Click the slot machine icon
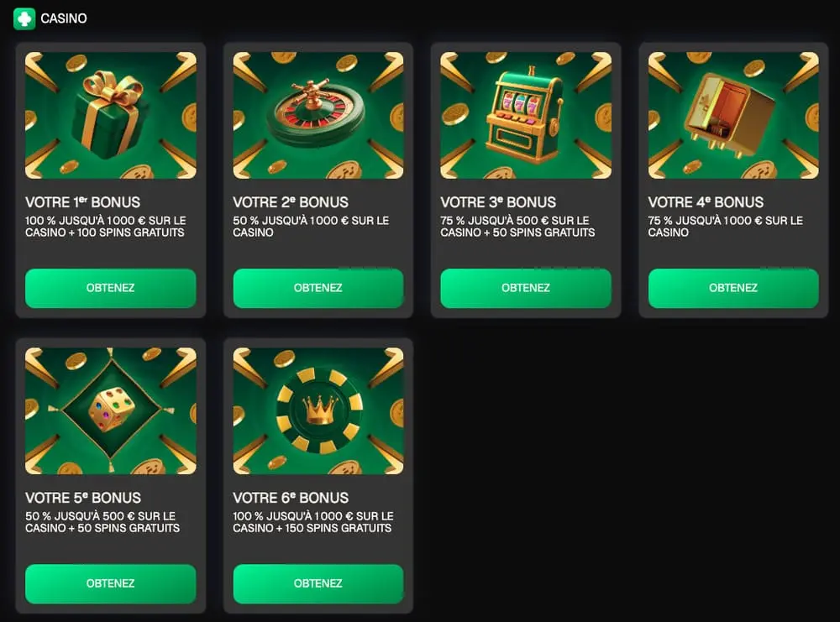This screenshot has width=840, height=622. click(523, 116)
